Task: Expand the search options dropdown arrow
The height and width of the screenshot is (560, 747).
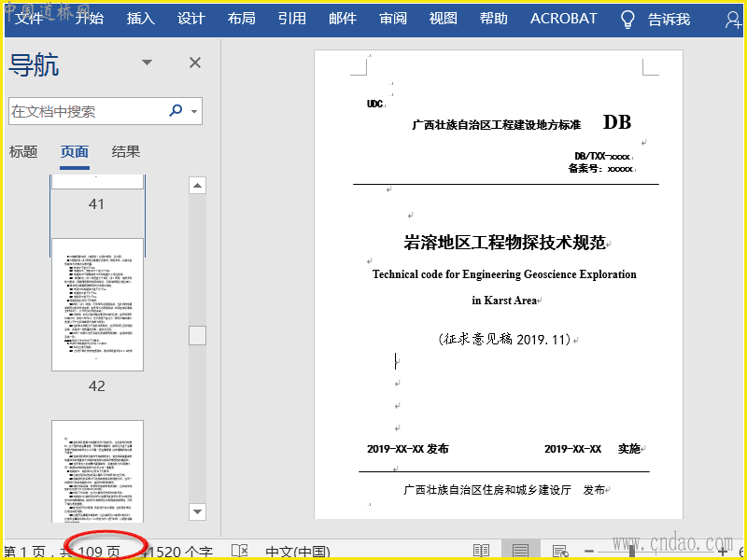Action: [x=194, y=111]
